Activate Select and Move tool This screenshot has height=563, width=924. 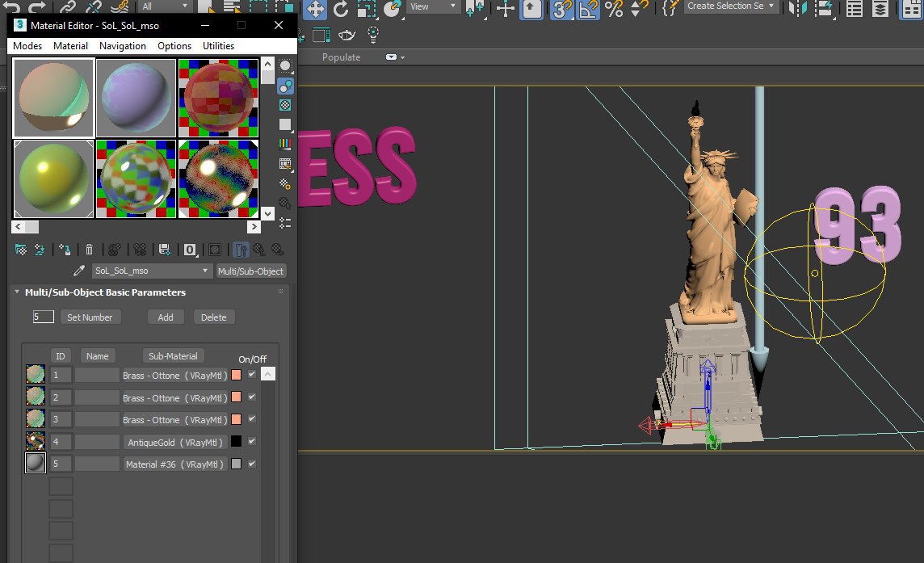click(315, 9)
